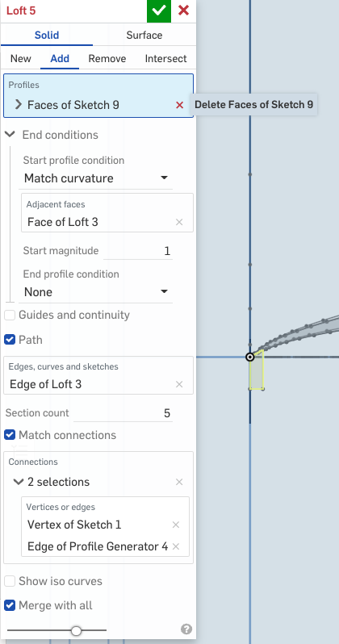
Task: Disable Merge with all option
Action: tap(10, 605)
